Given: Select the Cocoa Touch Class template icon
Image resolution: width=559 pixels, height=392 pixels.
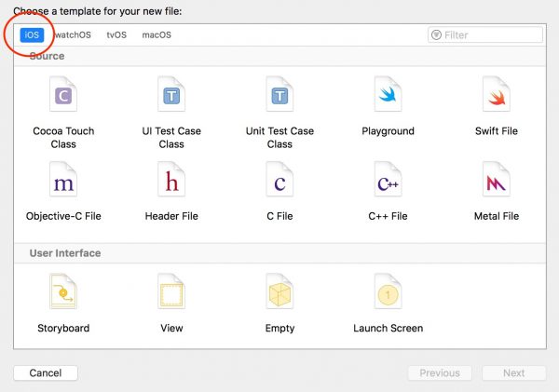Looking at the screenshot, I should pyautogui.click(x=63, y=94).
